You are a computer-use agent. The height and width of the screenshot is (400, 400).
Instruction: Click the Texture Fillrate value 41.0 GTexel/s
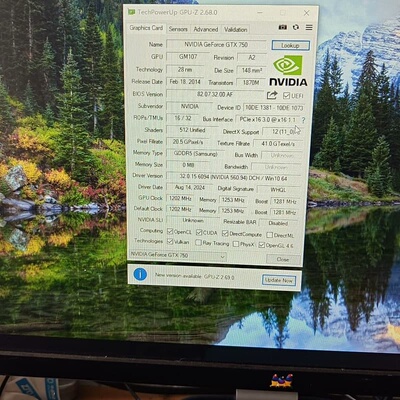point(278,144)
